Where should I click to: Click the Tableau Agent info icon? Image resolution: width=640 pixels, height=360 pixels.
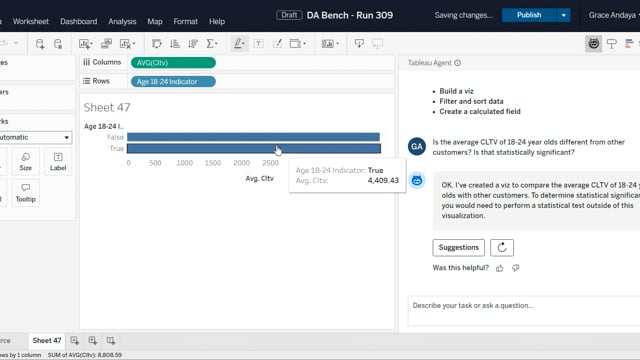point(458,63)
